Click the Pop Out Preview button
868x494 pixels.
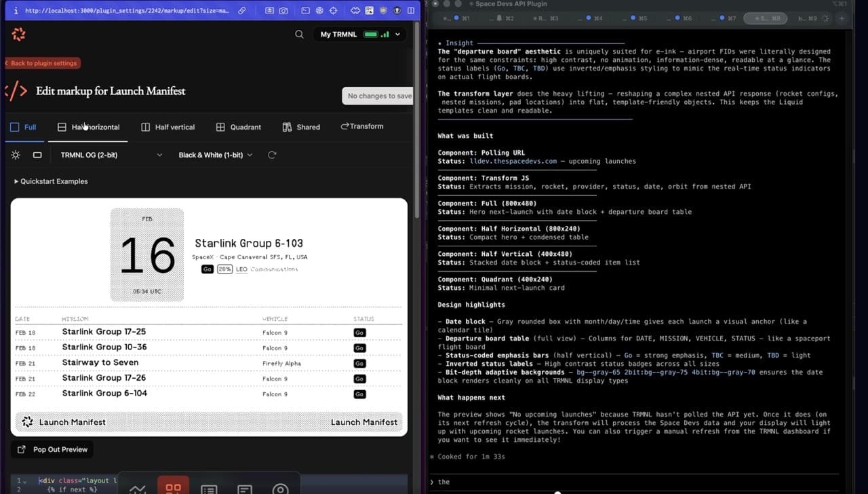tap(53, 449)
